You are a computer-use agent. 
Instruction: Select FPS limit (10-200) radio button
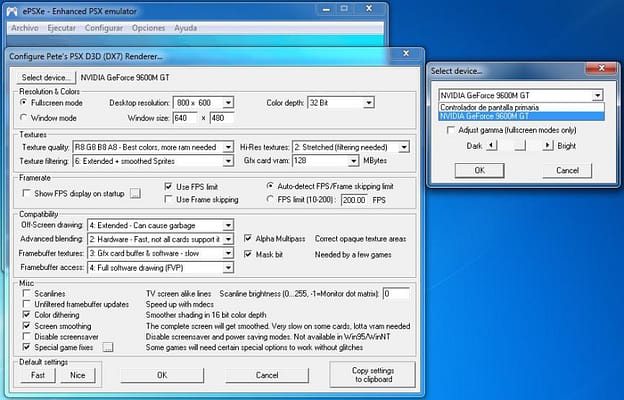[270, 199]
